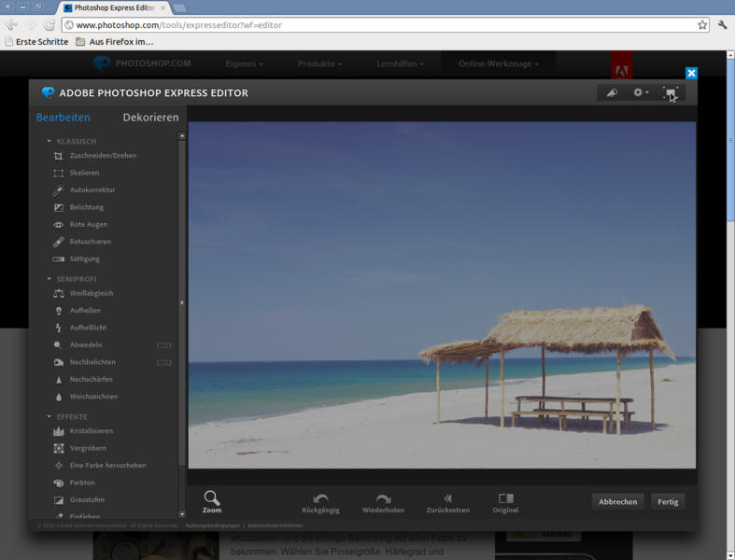Select the Vergröbern pixelate icon
Image resolution: width=735 pixels, height=560 pixels.
click(58, 449)
